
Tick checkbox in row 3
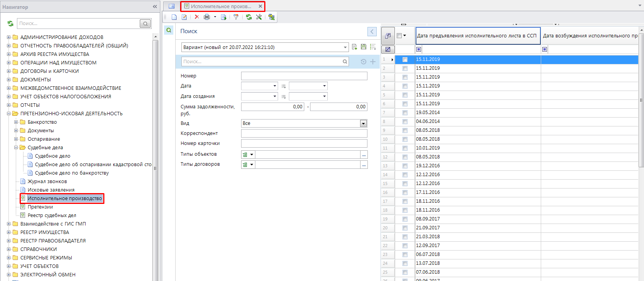405,77
